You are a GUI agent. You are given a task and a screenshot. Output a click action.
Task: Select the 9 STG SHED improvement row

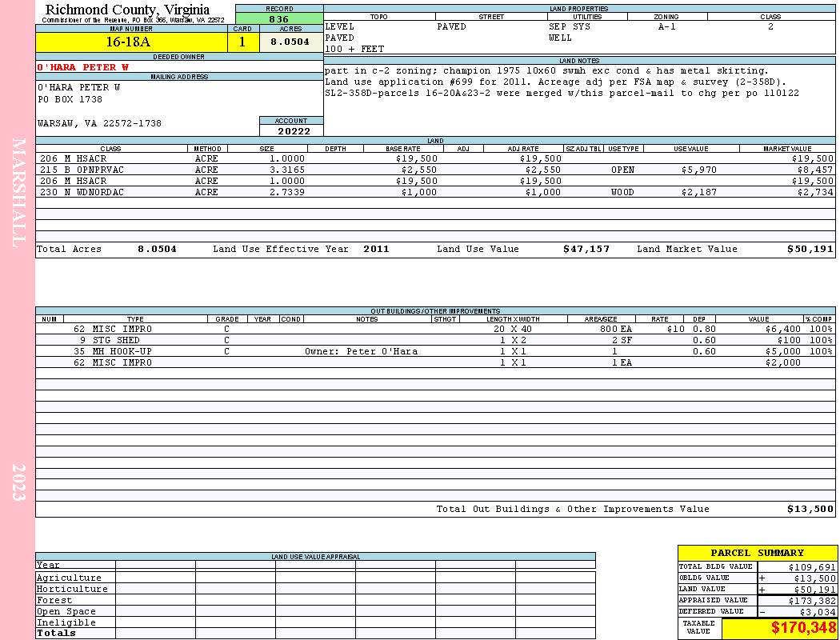(435, 340)
